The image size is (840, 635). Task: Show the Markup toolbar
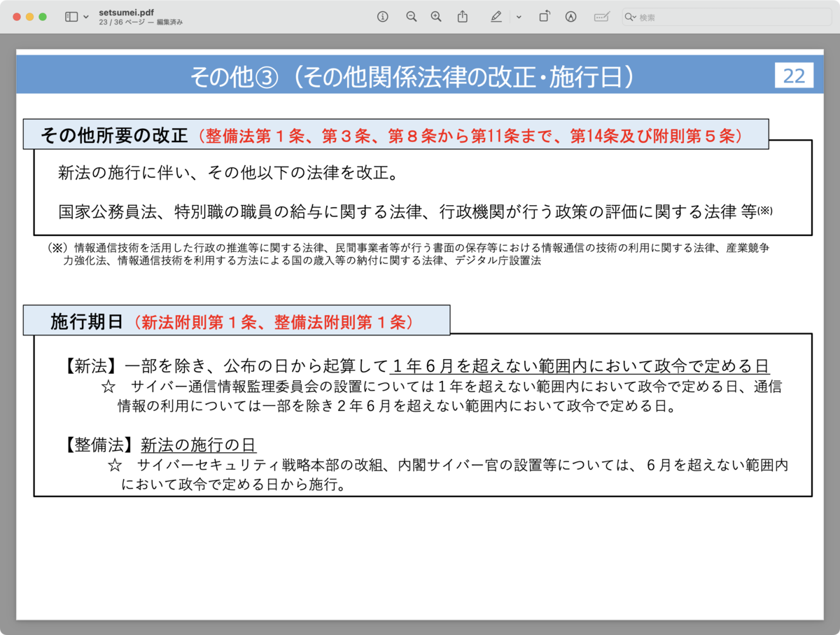(570, 17)
